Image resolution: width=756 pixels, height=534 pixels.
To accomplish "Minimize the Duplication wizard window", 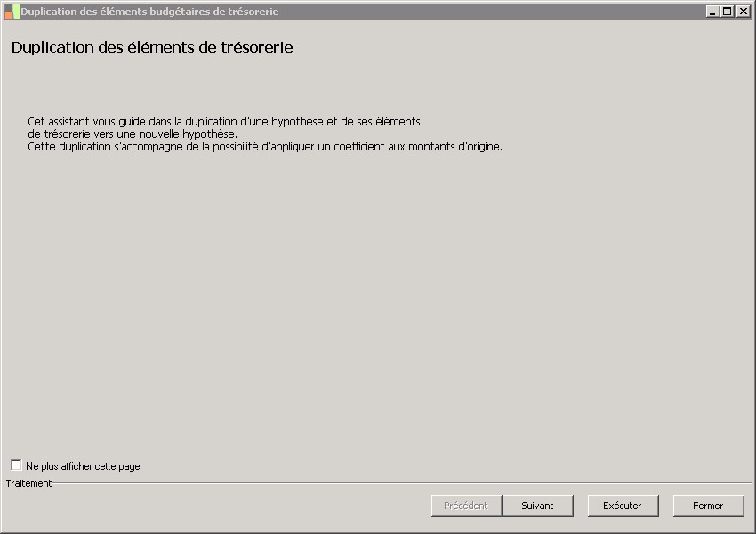I will tap(712, 12).
